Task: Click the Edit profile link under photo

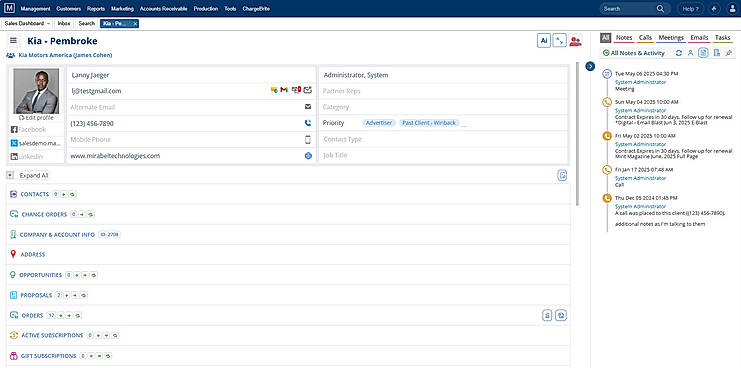Action: (x=36, y=118)
